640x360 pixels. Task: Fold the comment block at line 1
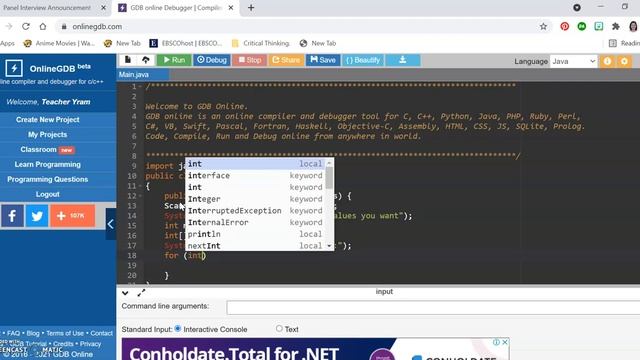140,87
